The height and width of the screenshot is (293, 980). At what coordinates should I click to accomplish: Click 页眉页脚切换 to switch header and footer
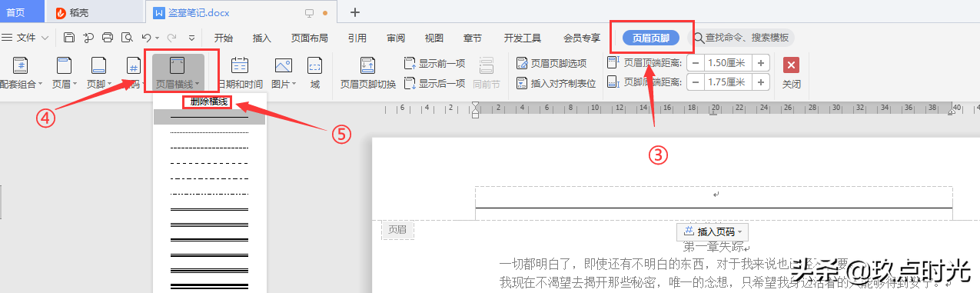(x=368, y=73)
